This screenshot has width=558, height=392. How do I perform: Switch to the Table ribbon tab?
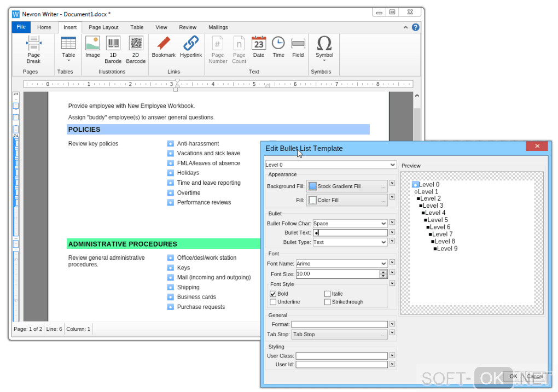click(x=137, y=27)
